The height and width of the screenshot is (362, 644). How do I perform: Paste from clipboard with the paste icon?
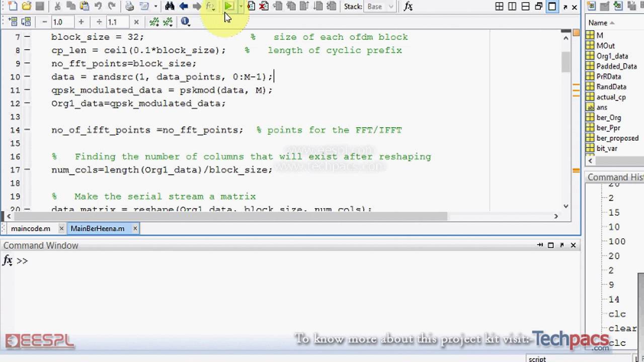click(85, 7)
